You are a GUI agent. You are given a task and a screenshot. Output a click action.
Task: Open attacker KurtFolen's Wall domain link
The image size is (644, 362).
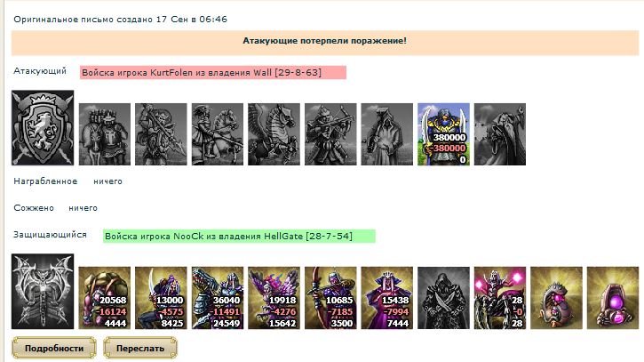click(x=213, y=72)
